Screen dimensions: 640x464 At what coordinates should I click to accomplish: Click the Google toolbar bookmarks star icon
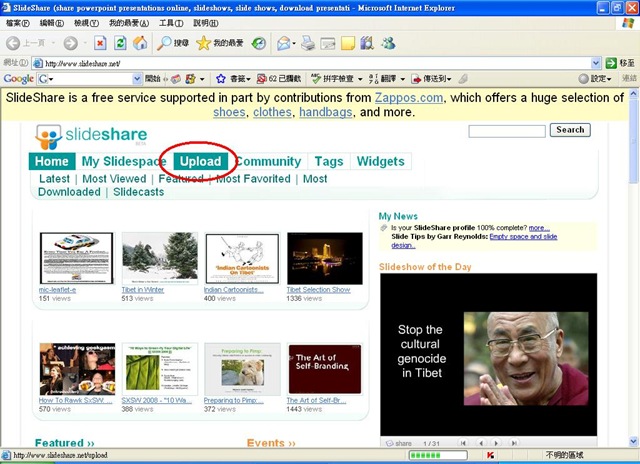coord(221,79)
